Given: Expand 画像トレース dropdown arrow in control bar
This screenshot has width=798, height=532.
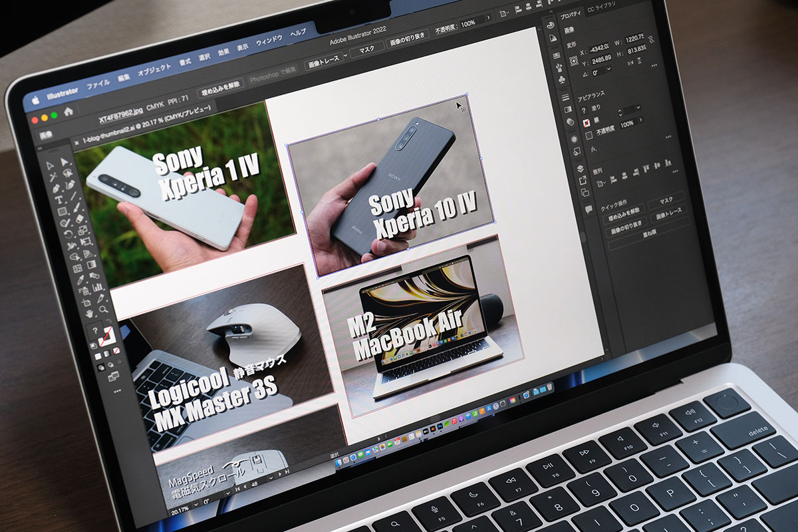Looking at the screenshot, I should (x=346, y=55).
